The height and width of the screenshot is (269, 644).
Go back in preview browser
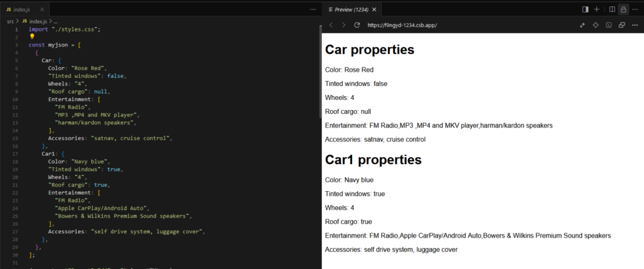[331, 25]
